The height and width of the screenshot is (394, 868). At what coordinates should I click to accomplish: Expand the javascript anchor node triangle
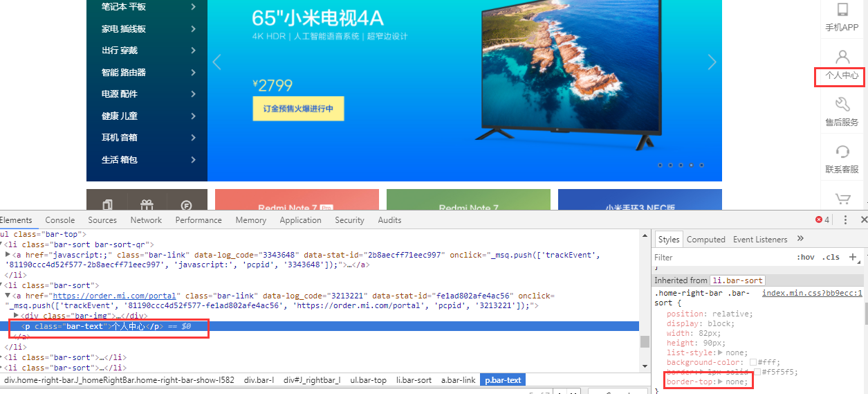[x=8, y=255]
